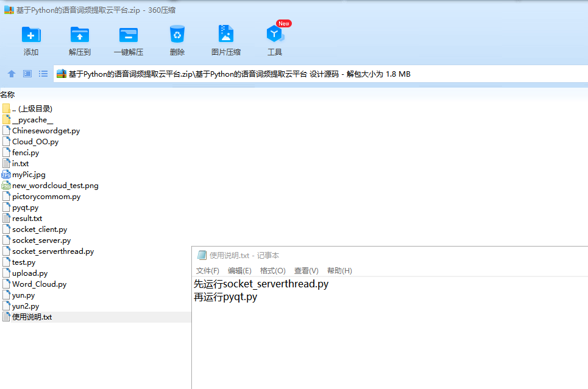The height and width of the screenshot is (389, 588).
Task: Select 'yun.py' file name
Action: point(23,295)
